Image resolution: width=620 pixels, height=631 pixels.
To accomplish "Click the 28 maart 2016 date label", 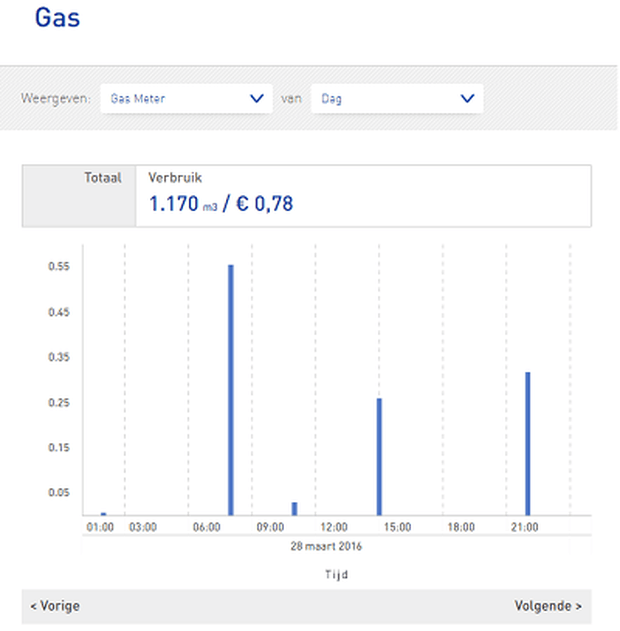I will point(327,547).
